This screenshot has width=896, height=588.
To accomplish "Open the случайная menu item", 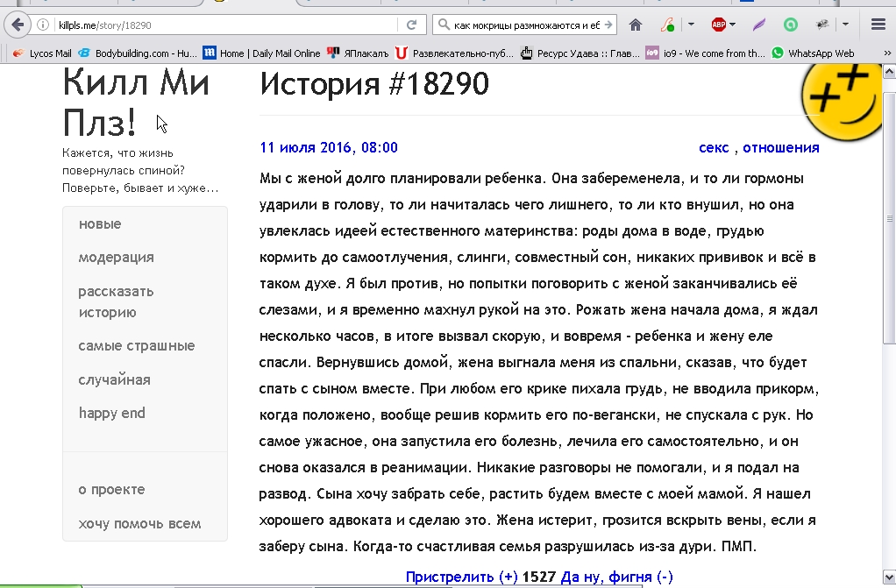I will tap(114, 380).
